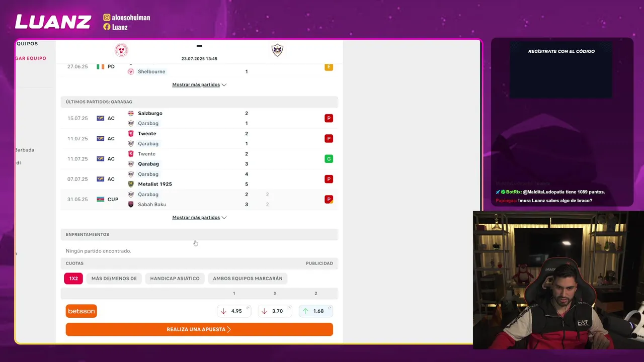Click the CUOTAS section heading
The height and width of the screenshot is (362, 644).
click(74, 263)
